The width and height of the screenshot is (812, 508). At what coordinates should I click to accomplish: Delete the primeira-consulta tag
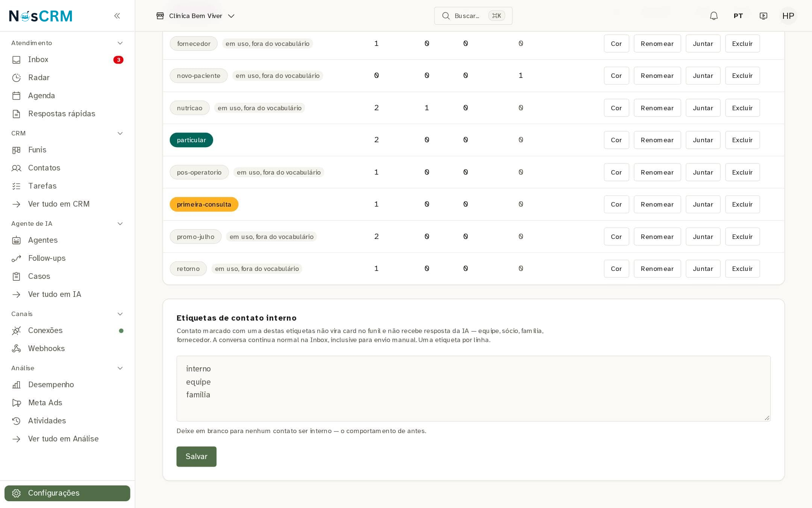pyautogui.click(x=742, y=204)
